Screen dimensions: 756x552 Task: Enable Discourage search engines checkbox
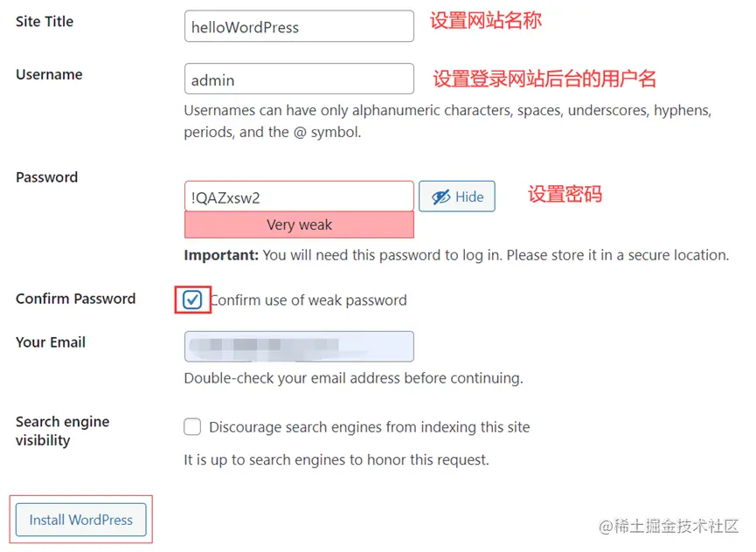192,427
